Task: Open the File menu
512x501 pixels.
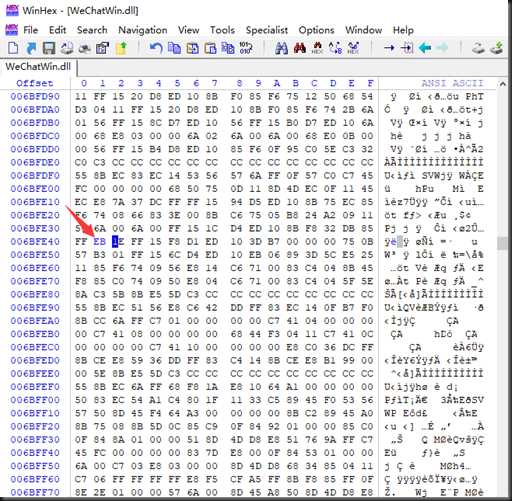Action: (x=31, y=30)
